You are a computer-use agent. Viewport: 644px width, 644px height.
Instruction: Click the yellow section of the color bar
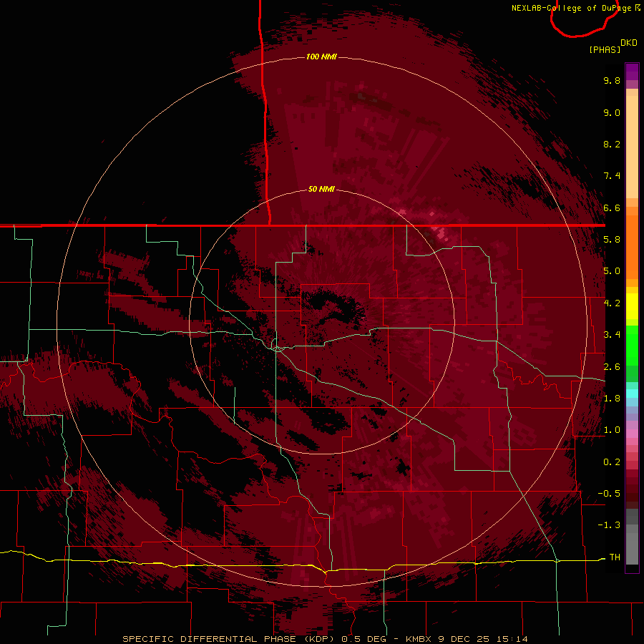(x=632, y=306)
